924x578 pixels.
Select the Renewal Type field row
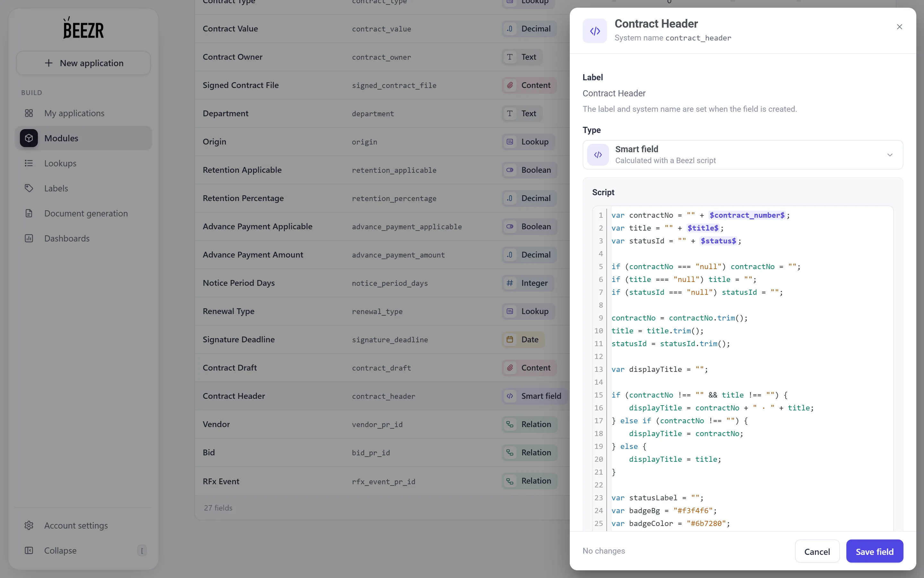pos(382,311)
